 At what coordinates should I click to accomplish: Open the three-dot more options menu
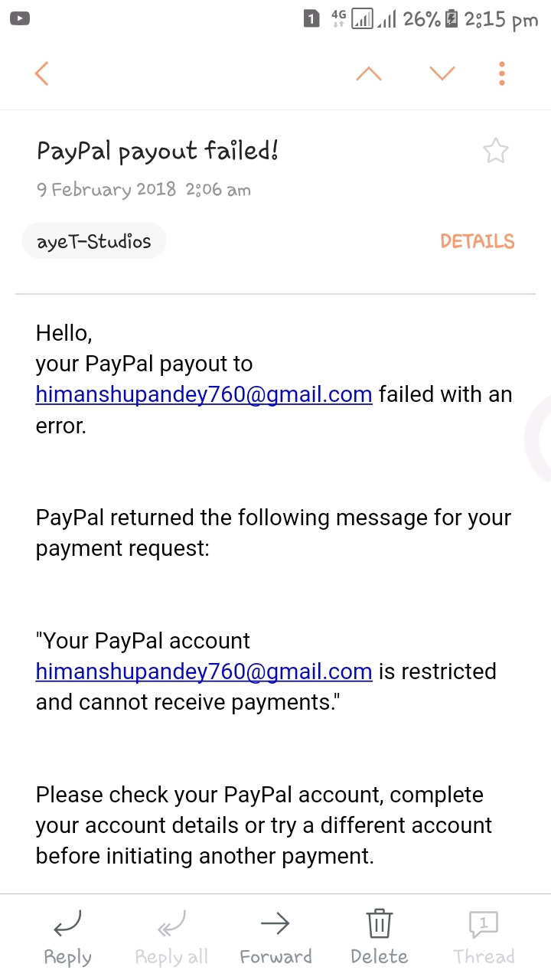[x=501, y=73]
